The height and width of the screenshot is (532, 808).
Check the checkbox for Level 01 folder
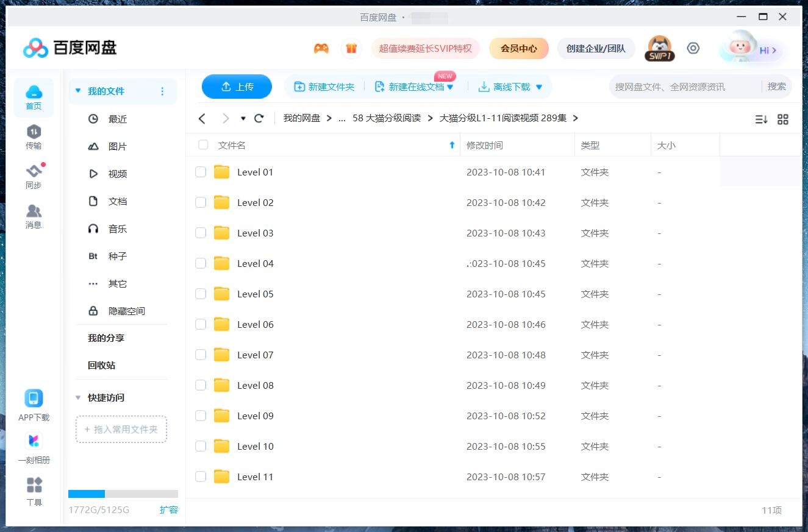[x=201, y=172]
